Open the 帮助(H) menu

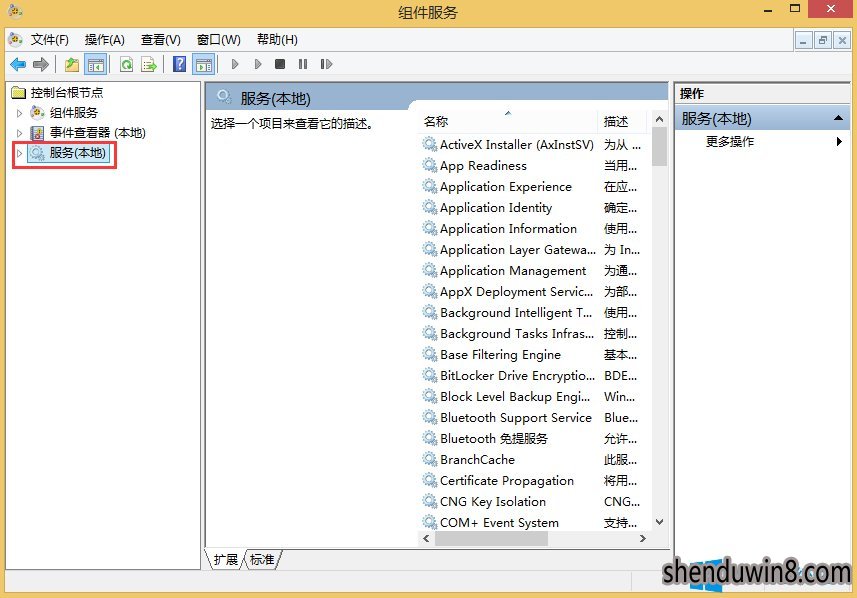(x=277, y=40)
